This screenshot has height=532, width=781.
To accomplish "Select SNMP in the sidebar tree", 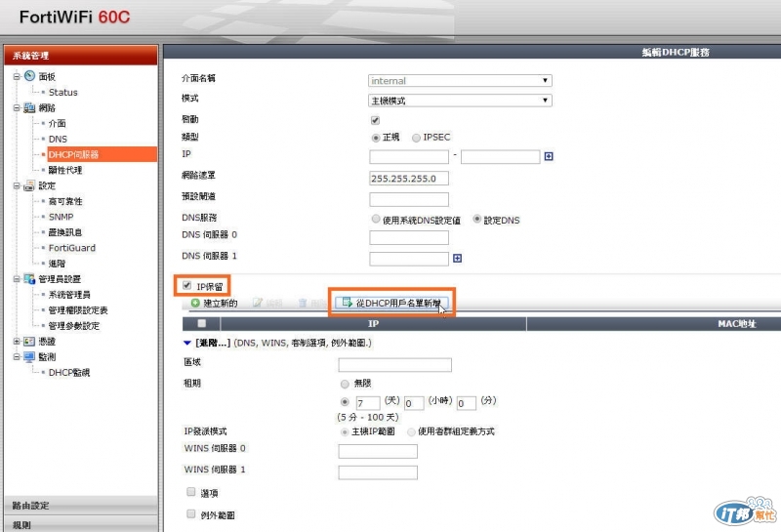I will pyautogui.click(x=61, y=217).
